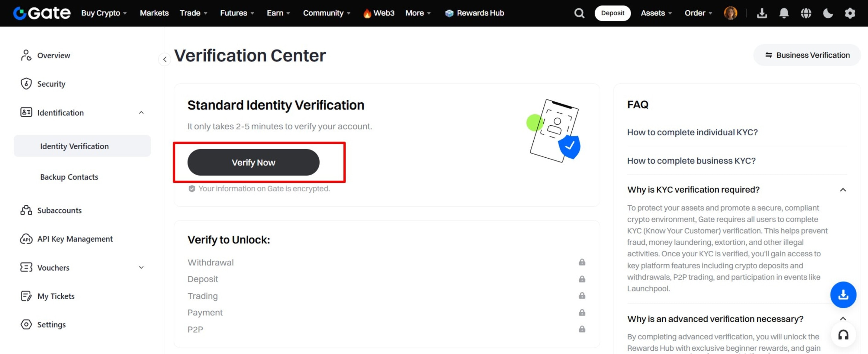Click the search magnifier icon
Image resolution: width=868 pixels, height=354 pixels.
(x=579, y=13)
